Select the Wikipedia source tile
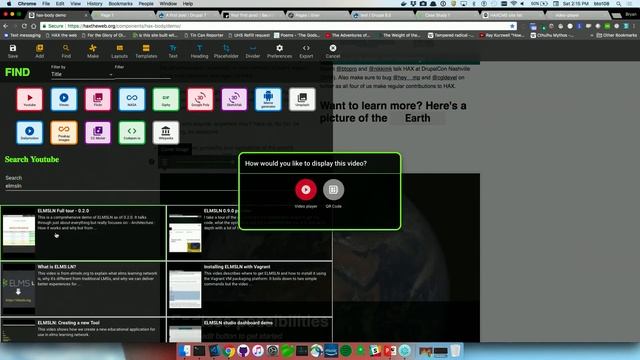640x360 pixels. pyautogui.click(x=166, y=132)
